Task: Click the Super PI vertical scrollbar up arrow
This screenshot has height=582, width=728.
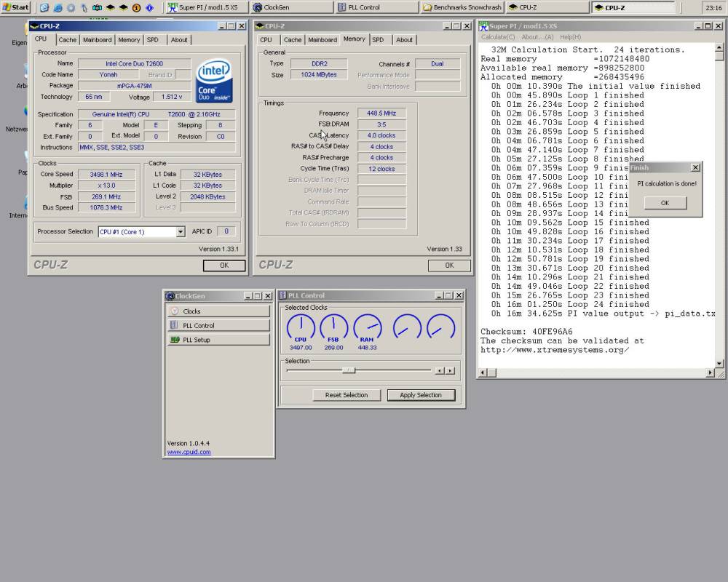Action: click(719, 47)
